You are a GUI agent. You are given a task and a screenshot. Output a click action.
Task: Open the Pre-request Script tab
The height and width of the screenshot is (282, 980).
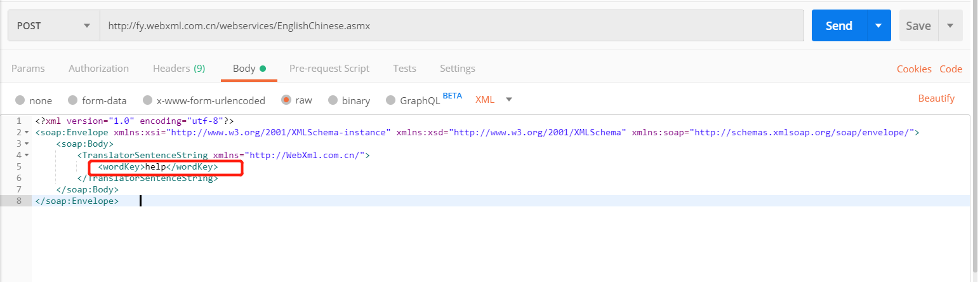tap(329, 69)
